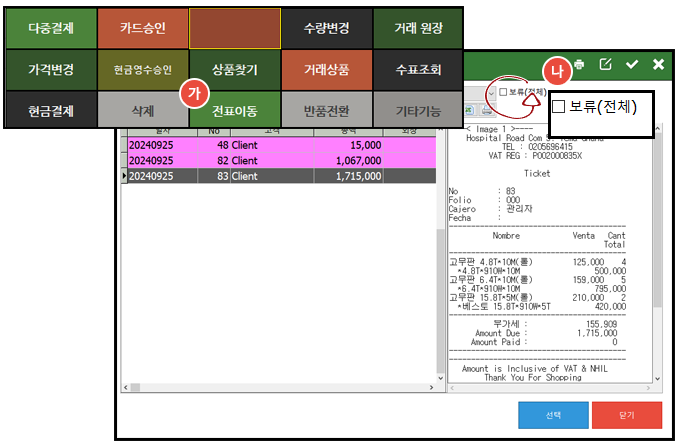
Task: Open 기타기능 other functions
Action: [418, 111]
